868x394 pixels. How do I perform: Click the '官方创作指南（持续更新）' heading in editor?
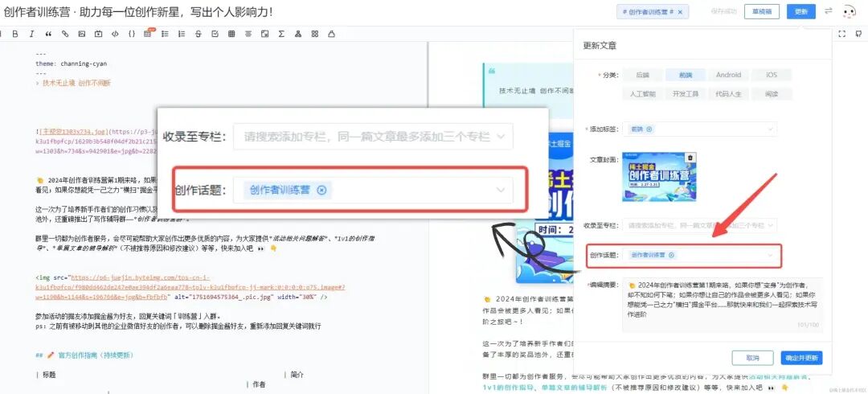coord(95,355)
